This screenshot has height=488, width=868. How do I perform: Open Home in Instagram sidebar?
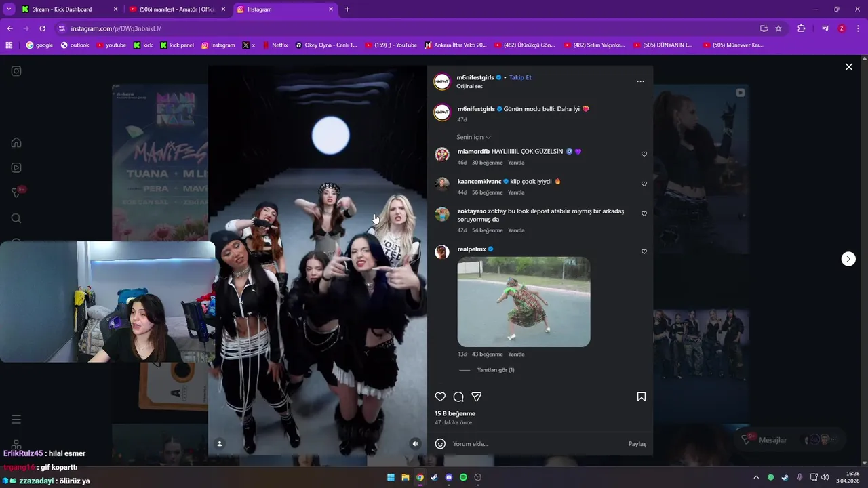coord(16,142)
